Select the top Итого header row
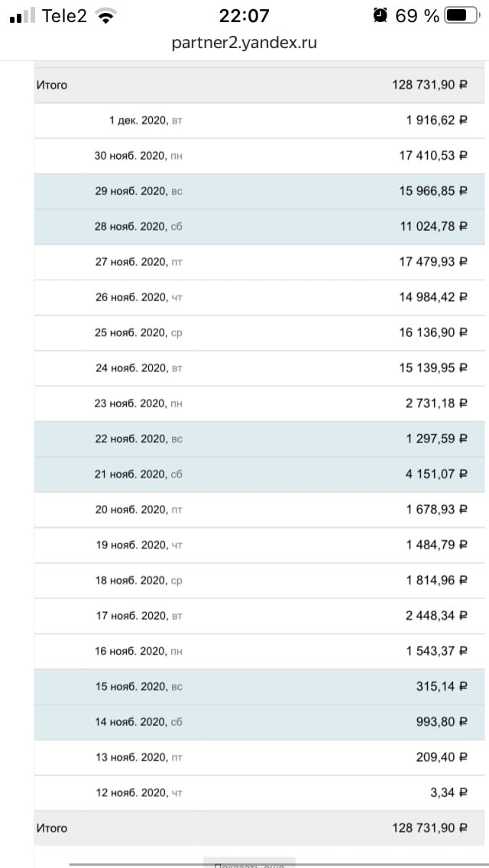The height and width of the screenshot is (868, 489). [259, 85]
